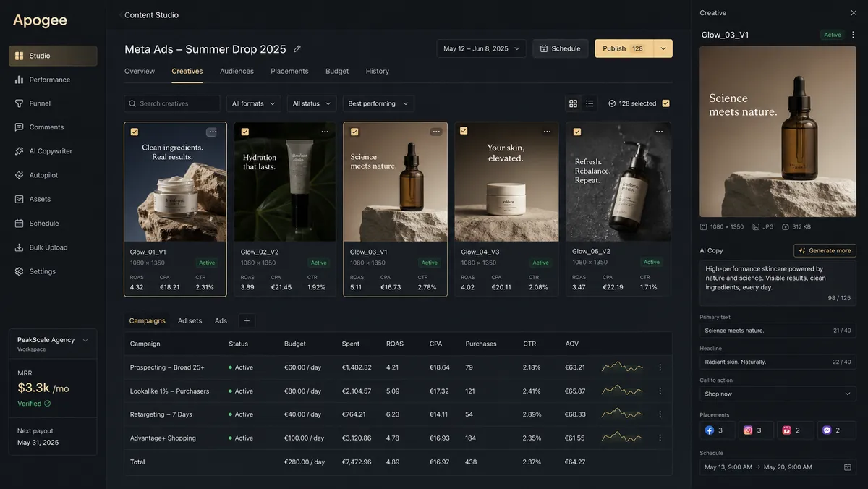Screen dimensions: 868x489
Task: Open the All status filter
Action: click(x=312, y=103)
